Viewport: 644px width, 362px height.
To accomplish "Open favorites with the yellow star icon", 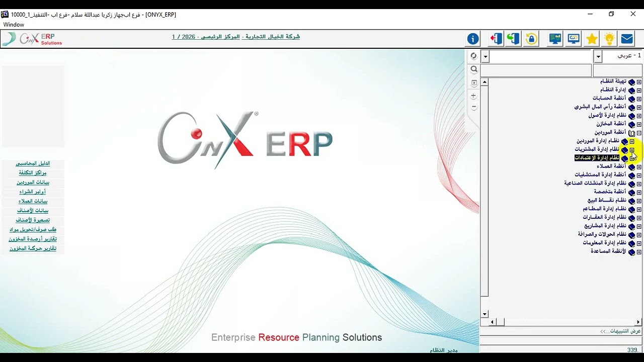I will point(592,39).
